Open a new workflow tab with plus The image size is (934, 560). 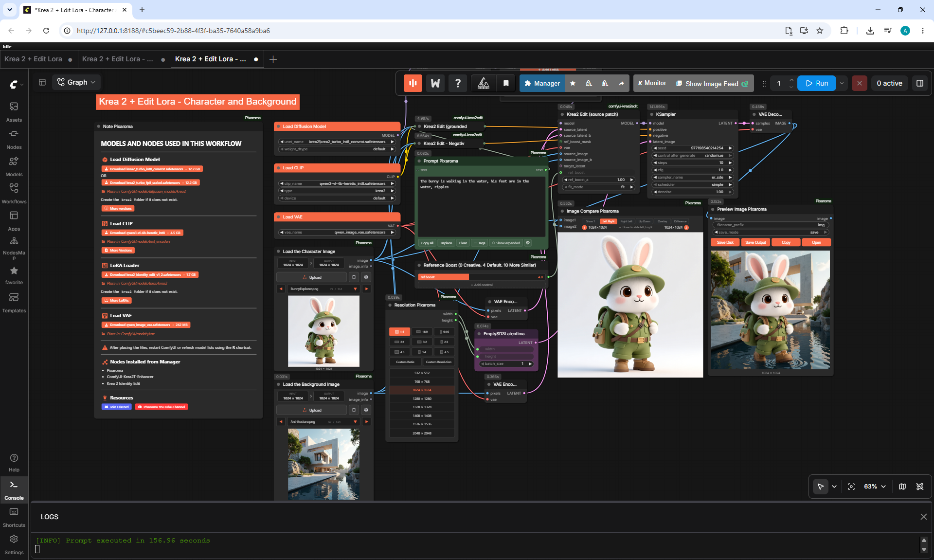pyautogui.click(x=273, y=59)
